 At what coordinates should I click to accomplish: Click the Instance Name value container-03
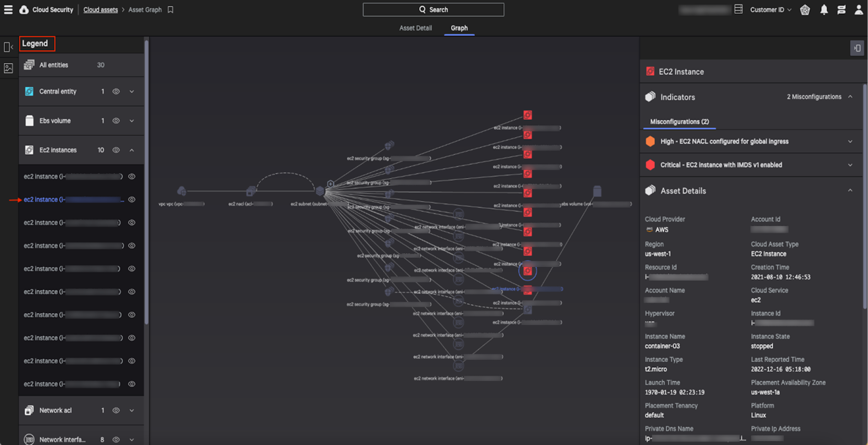pyautogui.click(x=662, y=346)
